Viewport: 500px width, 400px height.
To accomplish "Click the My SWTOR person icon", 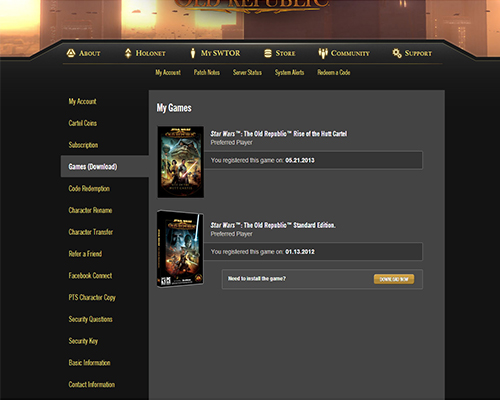I will click(193, 53).
